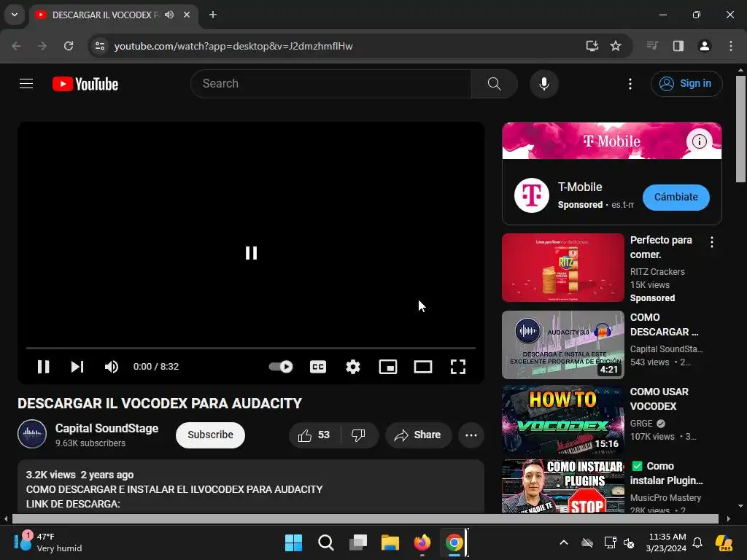Screen dimensions: 747x560
Task: Open COMO USAR VOCODEX video title
Action: (x=659, y=399)
